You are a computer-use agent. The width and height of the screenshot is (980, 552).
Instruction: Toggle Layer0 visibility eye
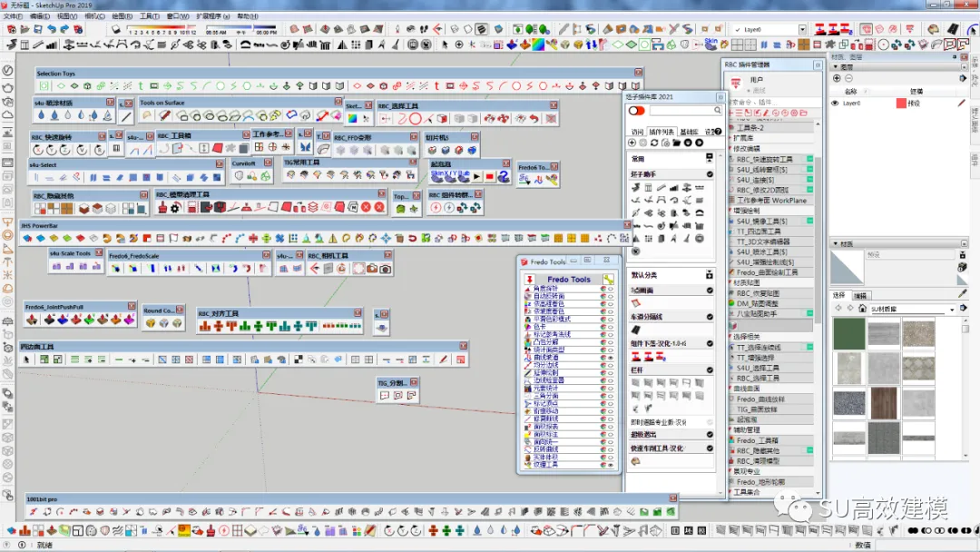[835, 103]
